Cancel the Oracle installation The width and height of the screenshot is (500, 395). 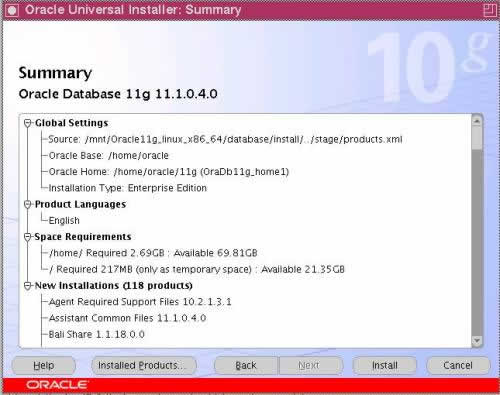click(458, 365)
